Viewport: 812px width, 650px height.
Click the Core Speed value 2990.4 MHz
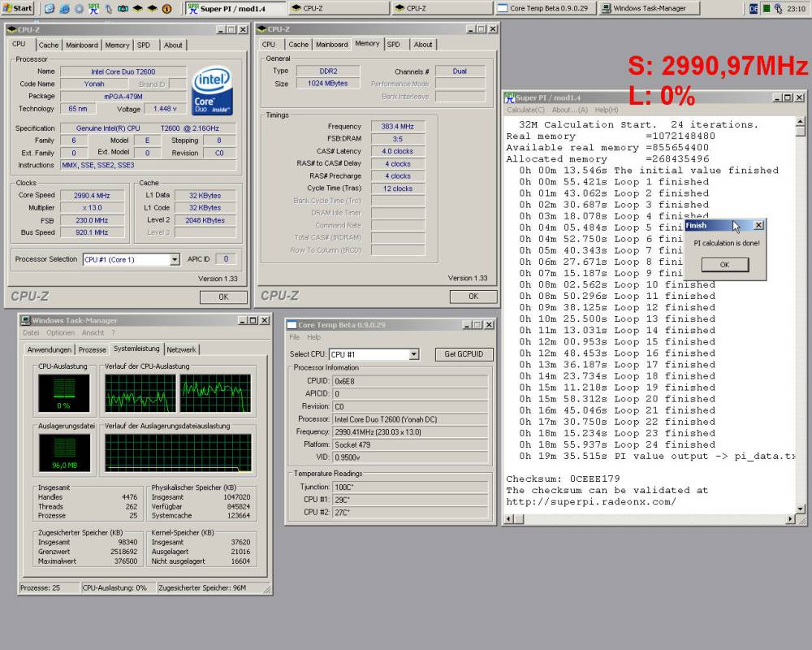point(92,196)
